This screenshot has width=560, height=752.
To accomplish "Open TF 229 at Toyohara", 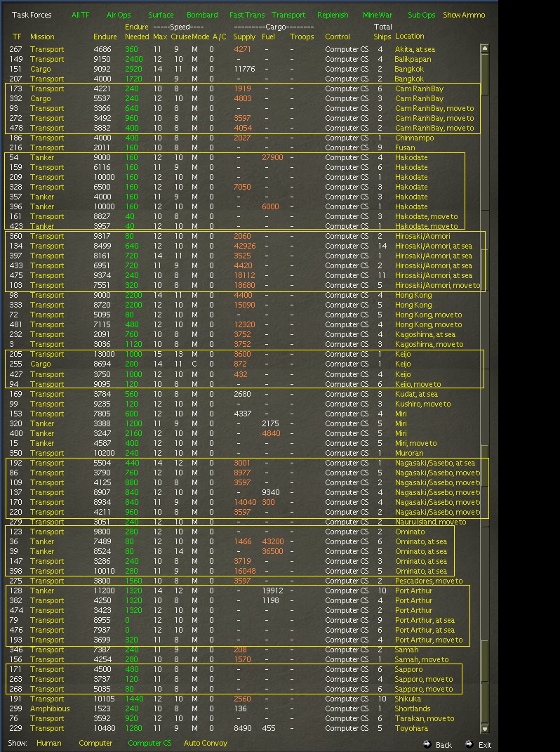I will coord(242,728).
